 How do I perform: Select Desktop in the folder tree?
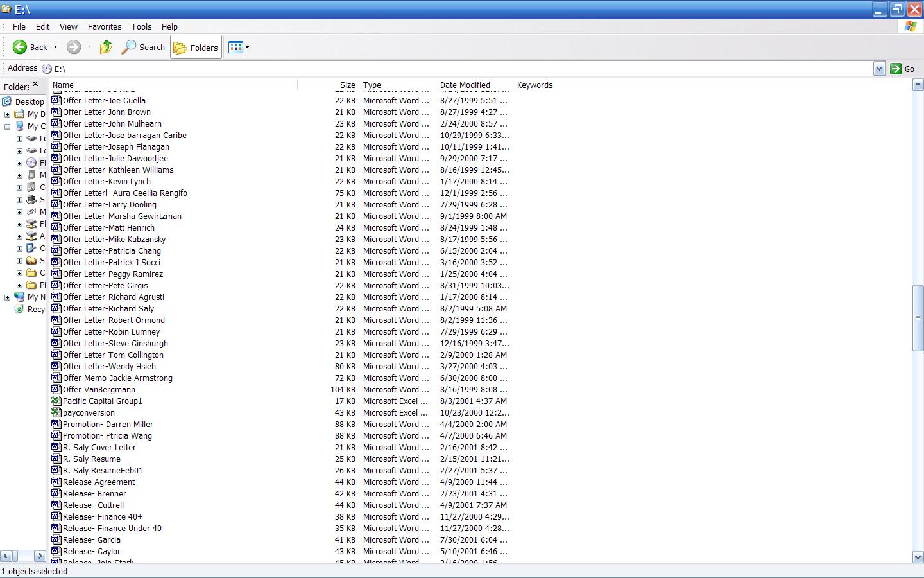pos(30,101)
